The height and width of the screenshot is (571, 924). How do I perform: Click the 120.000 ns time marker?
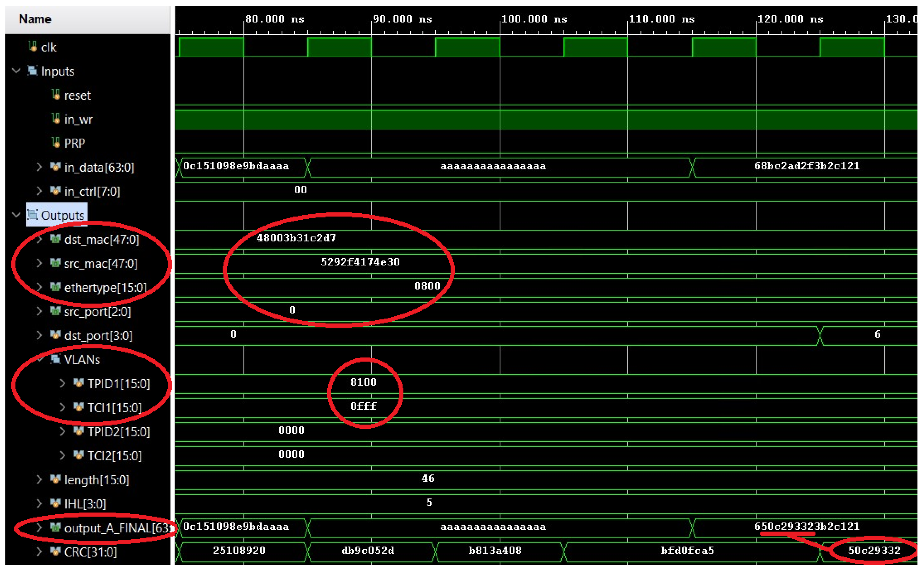pyautogui.click(x=790, y=19)
